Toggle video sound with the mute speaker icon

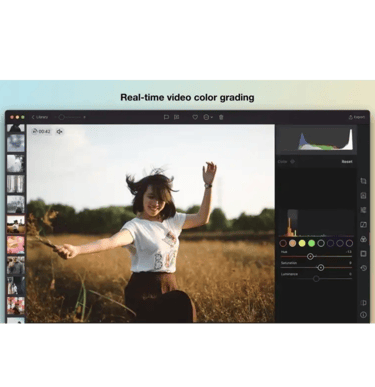[x=60, y=132]
